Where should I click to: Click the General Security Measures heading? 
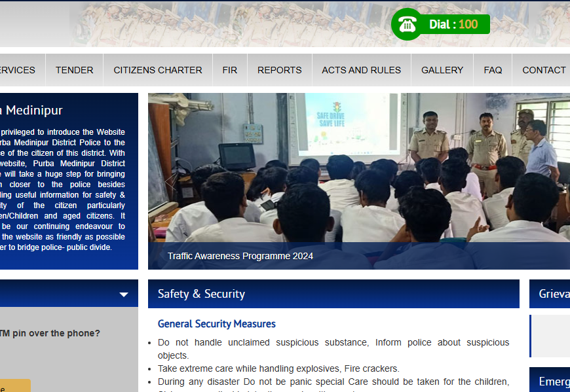217,324
